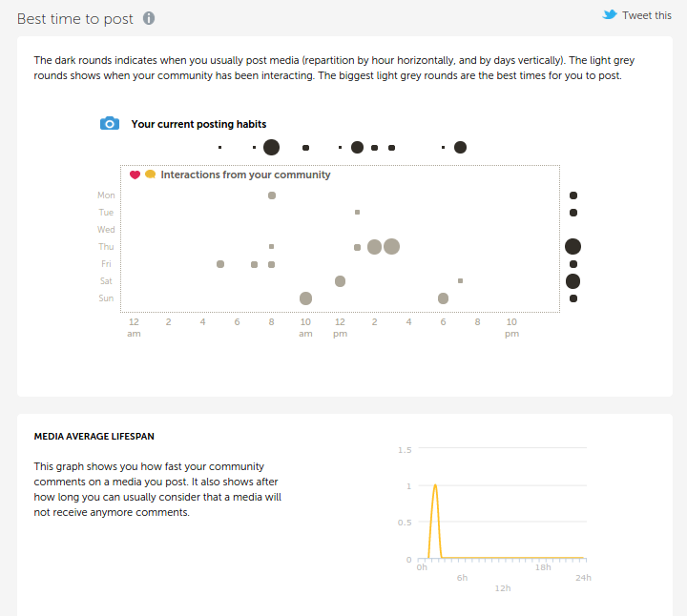The height and width of the screenshot is (616, 687).
Task: Click the yellow peak in the lifespan graph
Action: (435, 485)
